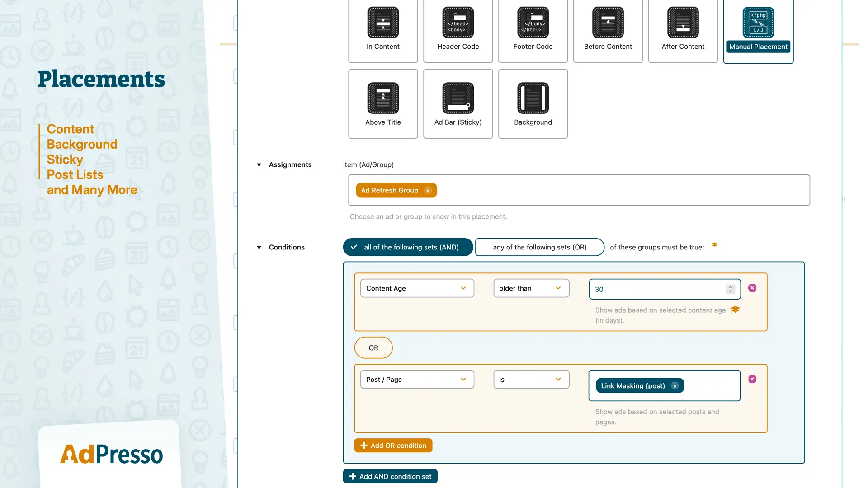Viewport: 868px width, 488px height.
Task: Select all of the following sets (AND)
Action: click(408, 247)
